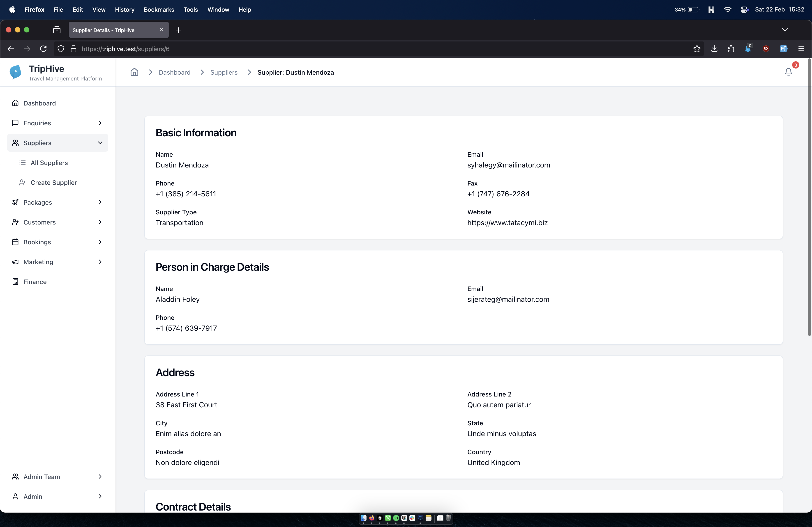Click the Bookings calendar icon
The height and width of the screenshot is (527, 812).
[x=15, y=242]
